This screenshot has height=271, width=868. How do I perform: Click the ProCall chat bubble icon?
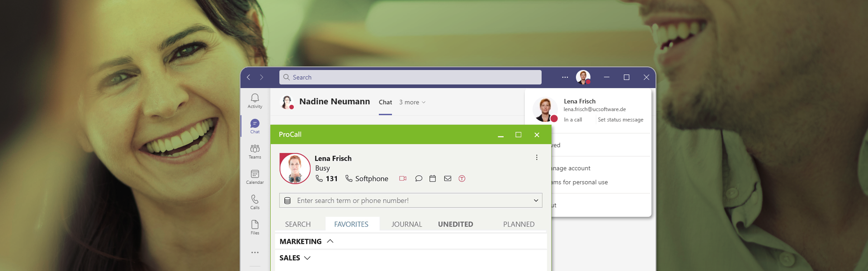419,178
